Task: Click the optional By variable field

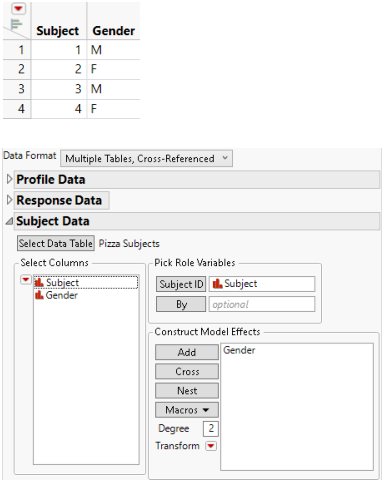Action: click(262, 304)
